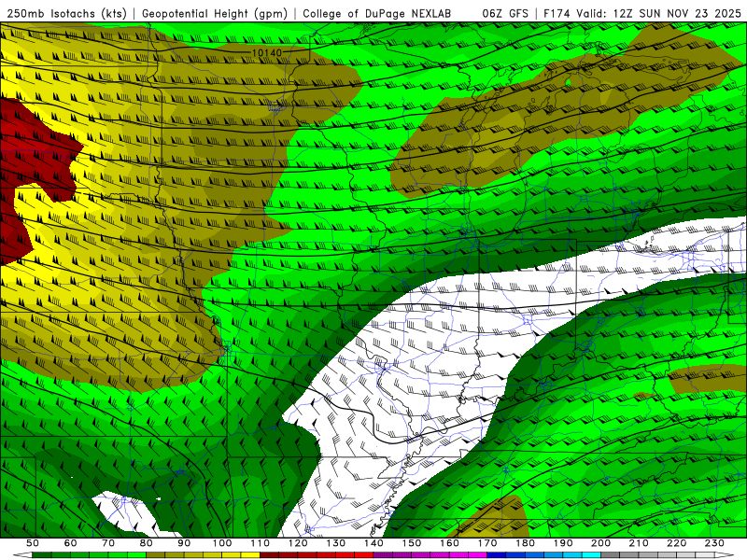Click the 100 value on color scale
The width and height of the screenshot is (747, 560).
click(222, 543)
